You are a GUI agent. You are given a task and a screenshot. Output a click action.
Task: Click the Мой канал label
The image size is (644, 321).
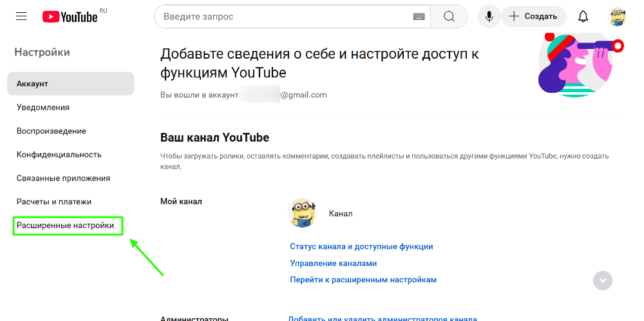pos(181,202)
